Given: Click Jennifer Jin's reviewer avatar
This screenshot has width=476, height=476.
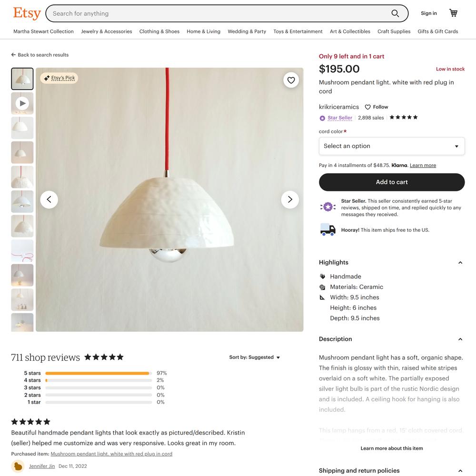Looking at the screenshot, I should (18, 466).
